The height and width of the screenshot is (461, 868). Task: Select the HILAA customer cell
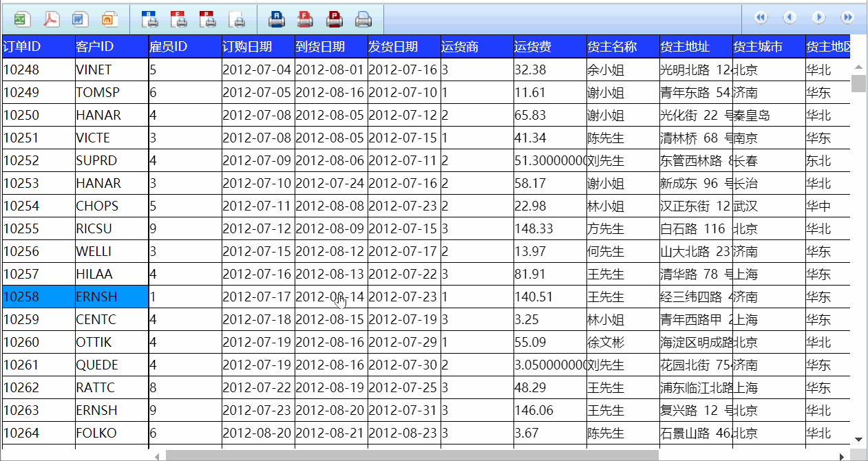click(x=112, y=274)
